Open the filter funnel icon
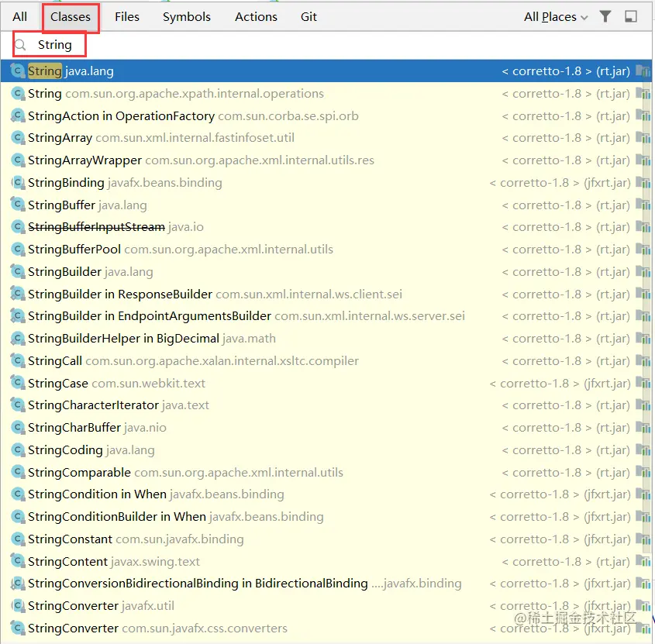Viewport: 655px width, 644px height. pos(605,16)
